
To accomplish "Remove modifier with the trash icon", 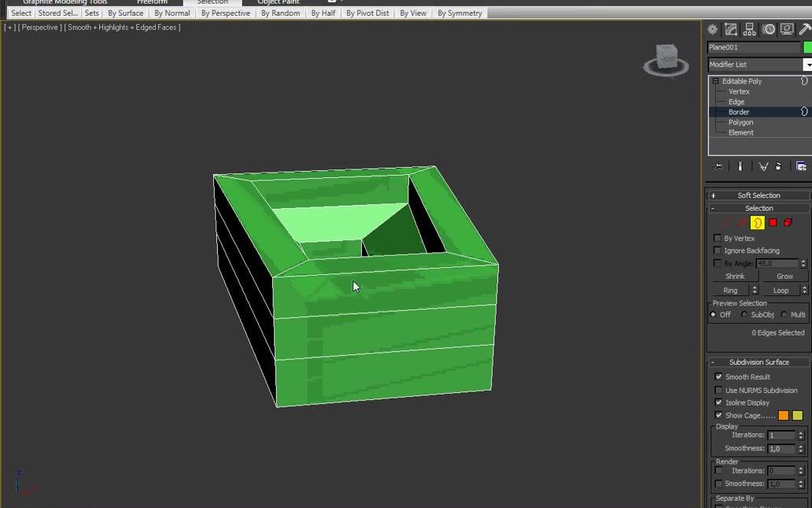I will [x=778, y=166].
